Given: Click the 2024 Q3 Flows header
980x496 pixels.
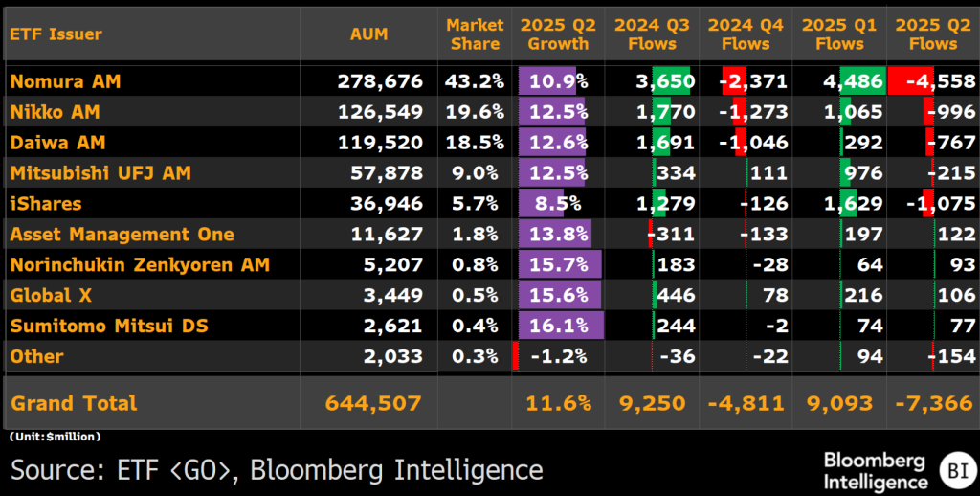Looking at the screenshot, I should click(x=652, y=34).
